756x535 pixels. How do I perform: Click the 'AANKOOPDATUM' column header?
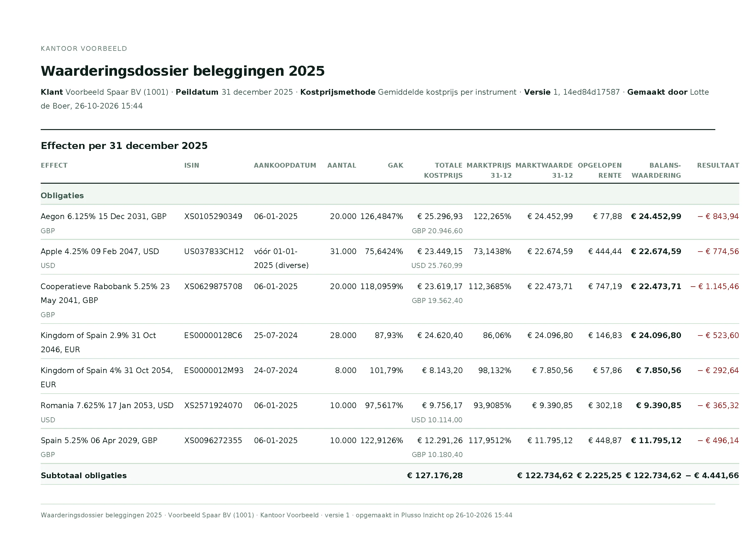(x=285, y=165)
